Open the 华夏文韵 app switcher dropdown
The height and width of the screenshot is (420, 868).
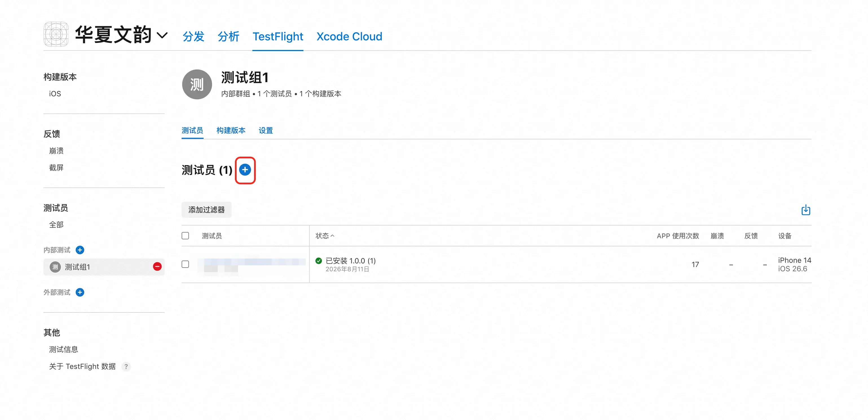[x=162, y=35]
